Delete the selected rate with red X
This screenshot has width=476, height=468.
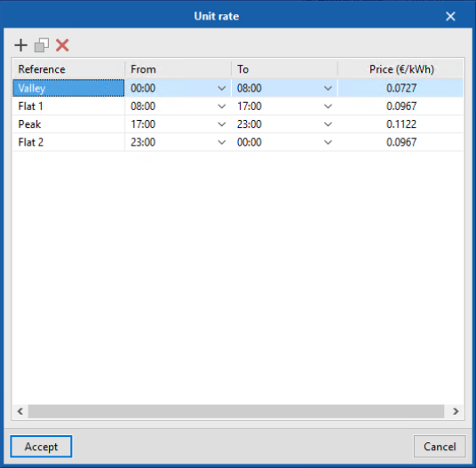click(62, 45)
